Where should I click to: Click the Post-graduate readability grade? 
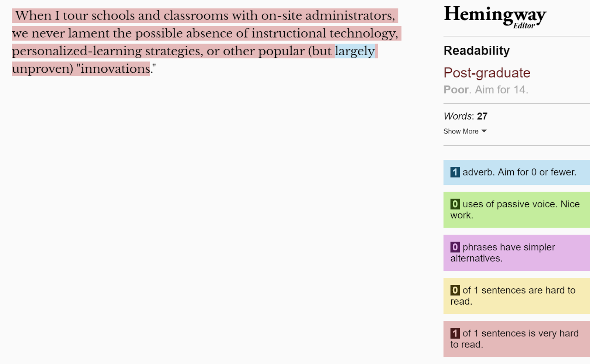tap(487, 73)
